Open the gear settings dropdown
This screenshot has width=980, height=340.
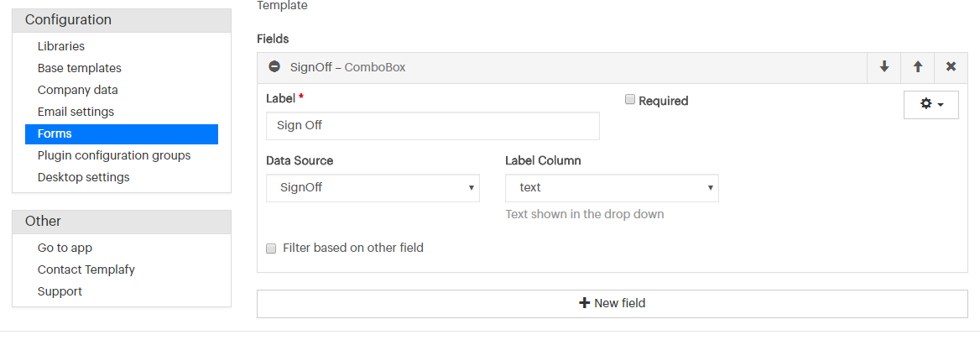[931, 105]
